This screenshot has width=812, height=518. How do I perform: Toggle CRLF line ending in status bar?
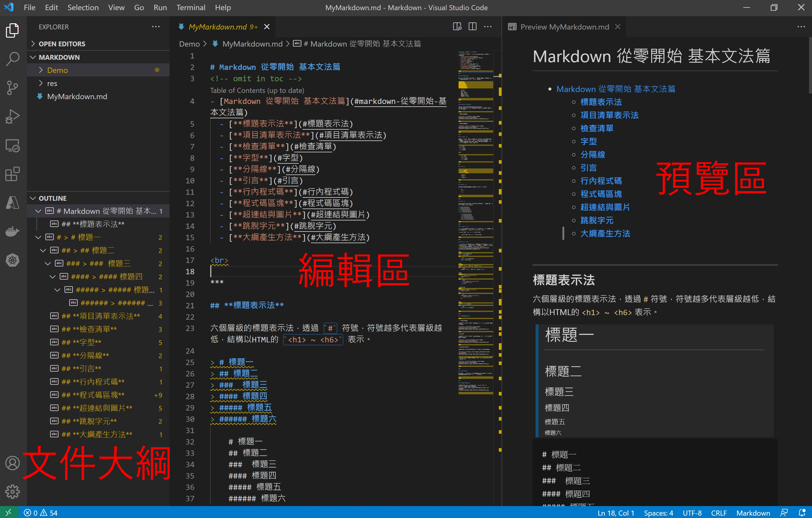point(719,513)
